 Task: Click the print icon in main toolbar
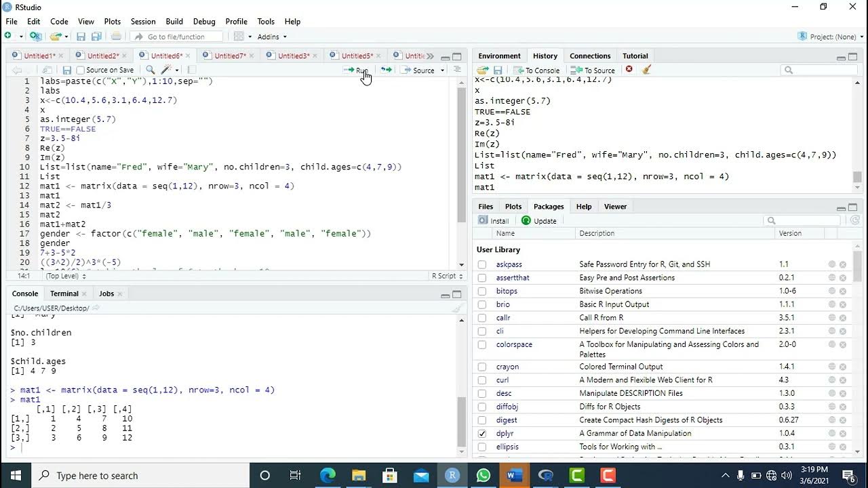click(116, 37)
